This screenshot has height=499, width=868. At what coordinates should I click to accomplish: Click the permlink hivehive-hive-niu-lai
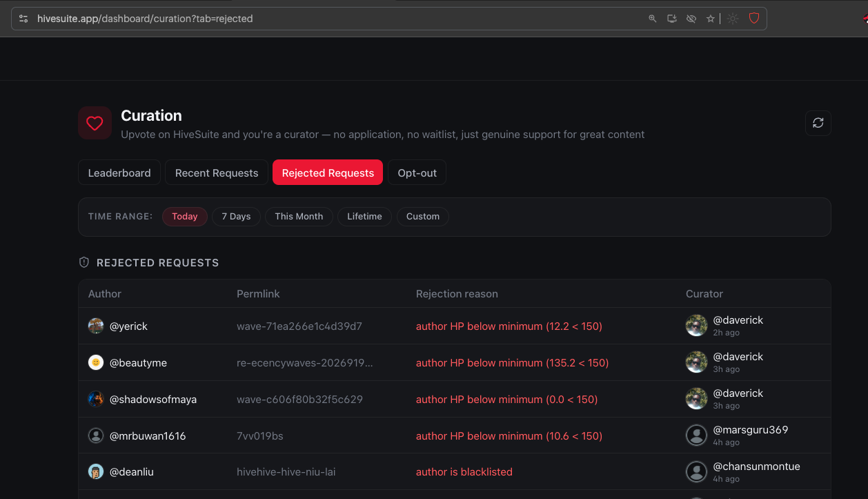(286, 472)
